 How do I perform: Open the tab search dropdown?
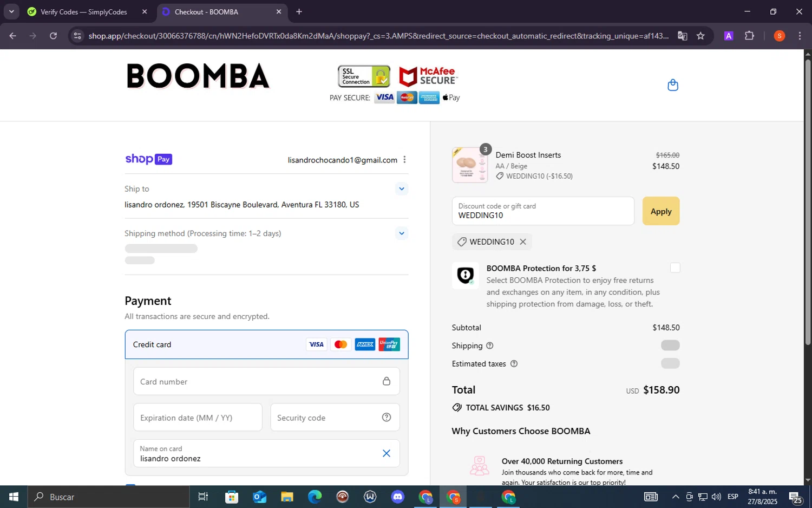coord(11,12)
